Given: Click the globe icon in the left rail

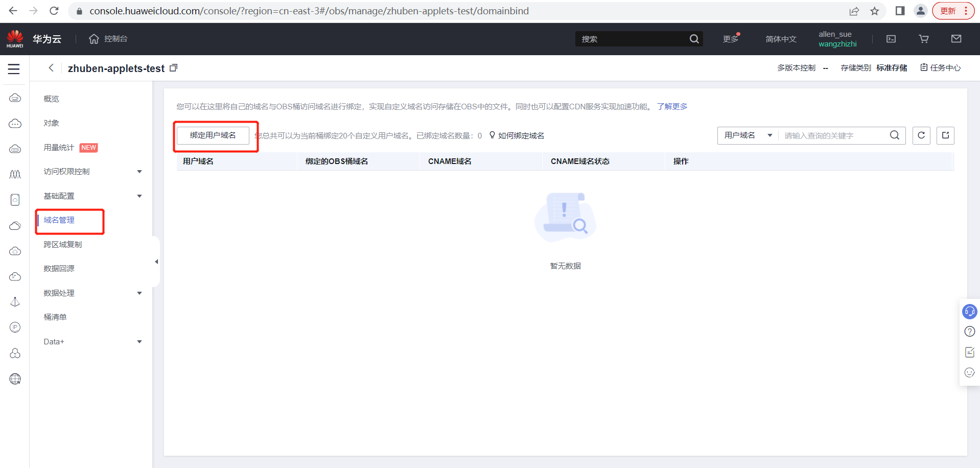Looking at the screenshot, I should click(x=15, y=379).
